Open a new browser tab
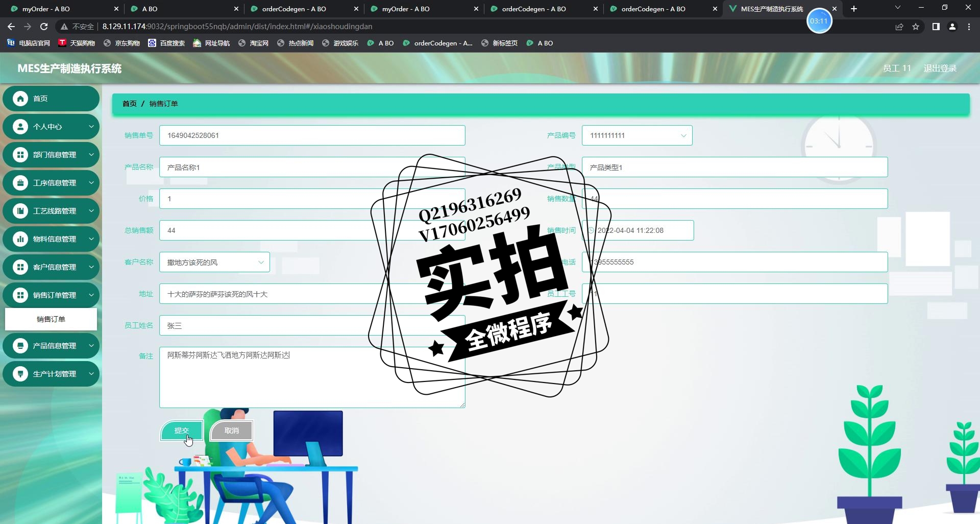 tap(854, 9)
